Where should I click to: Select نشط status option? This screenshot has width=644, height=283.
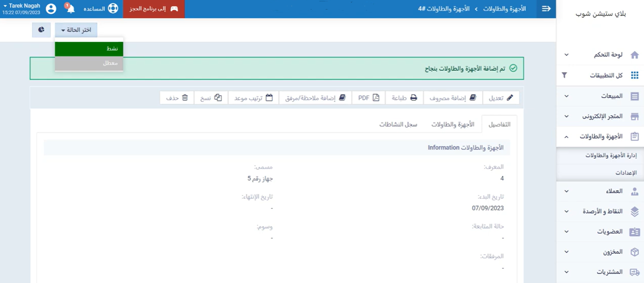(x=89, y=49)
